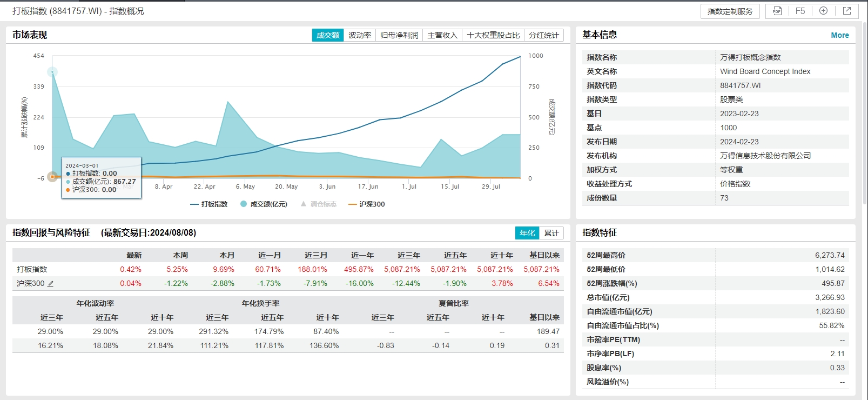868x400 pixels.
Task: Show the 分红统计 chart tab
Action: [x=544, y=35]
